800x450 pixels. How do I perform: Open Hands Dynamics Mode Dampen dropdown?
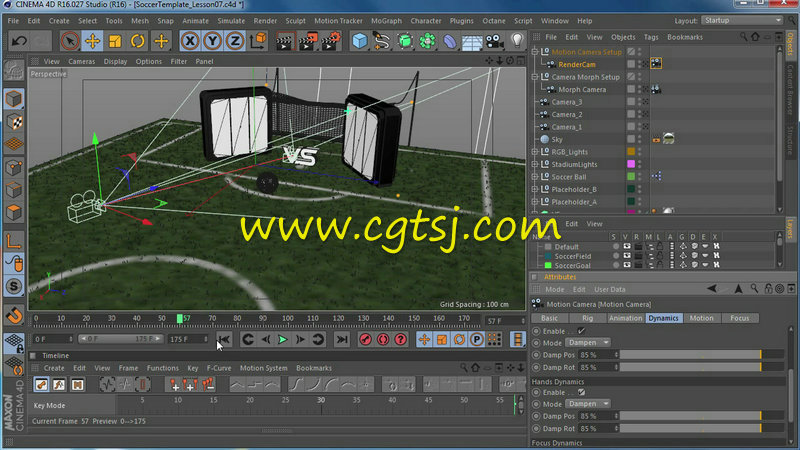coord(588,404)
